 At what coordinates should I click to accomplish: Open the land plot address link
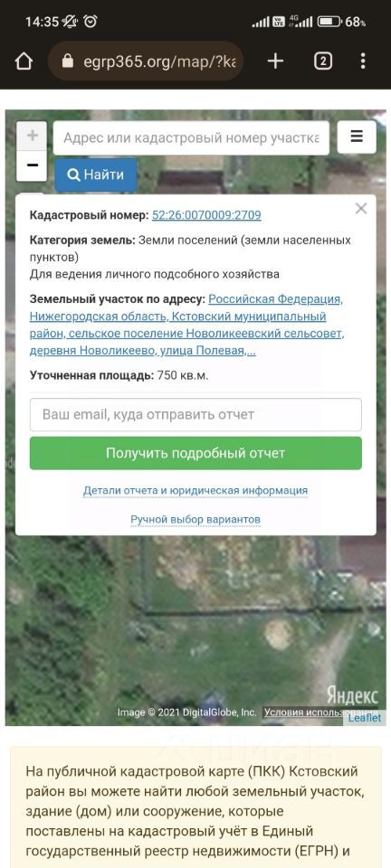pos(186,325)
